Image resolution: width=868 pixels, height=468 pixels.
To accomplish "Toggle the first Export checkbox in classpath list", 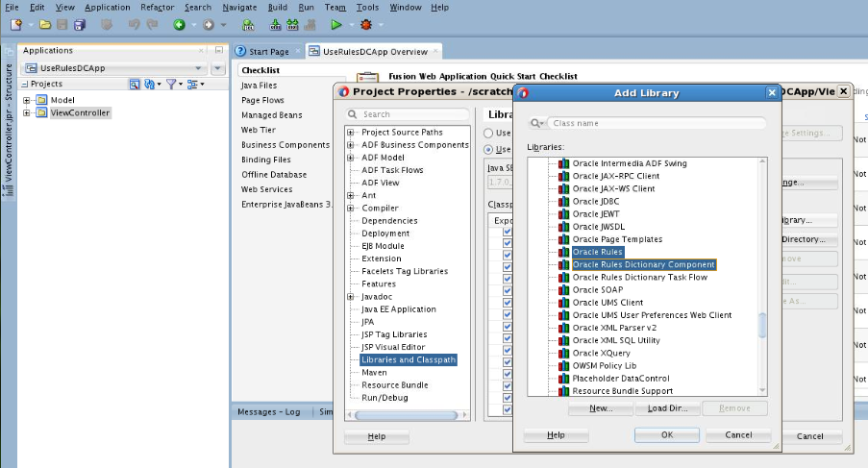I will tap(508, 232).
